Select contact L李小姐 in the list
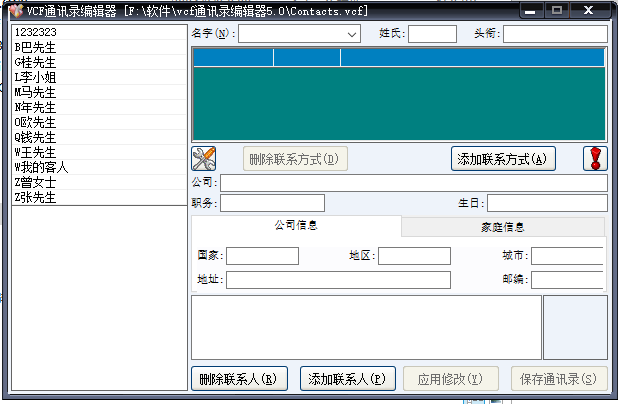This screenshot has width=618, height=404. click(99, 77)
